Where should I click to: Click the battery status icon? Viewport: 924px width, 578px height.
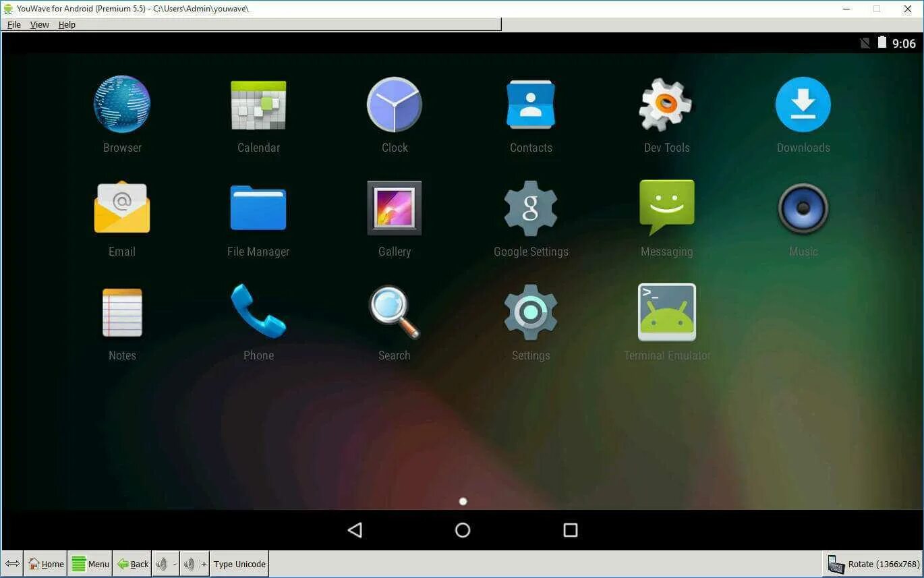[882, 42]
